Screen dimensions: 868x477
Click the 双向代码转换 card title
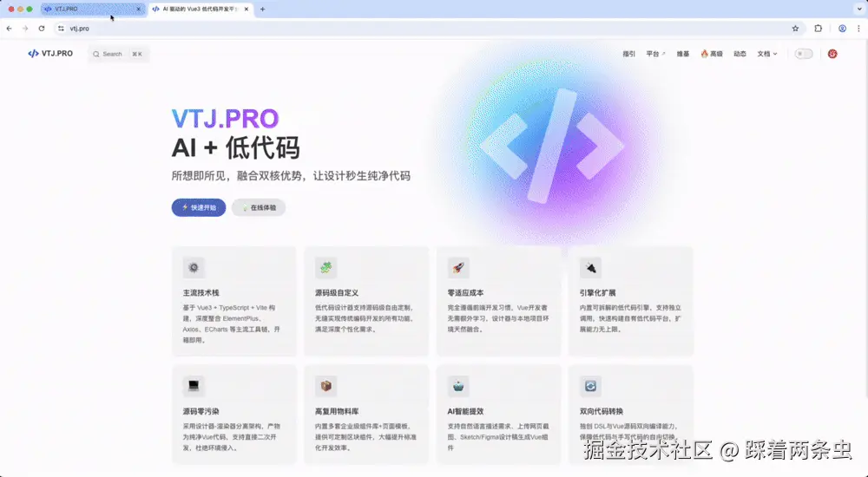coord(602,411)
